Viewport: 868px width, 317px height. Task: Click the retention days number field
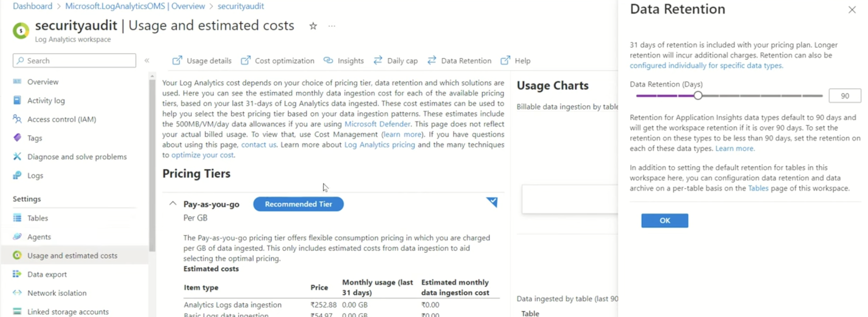pos(844,96)
